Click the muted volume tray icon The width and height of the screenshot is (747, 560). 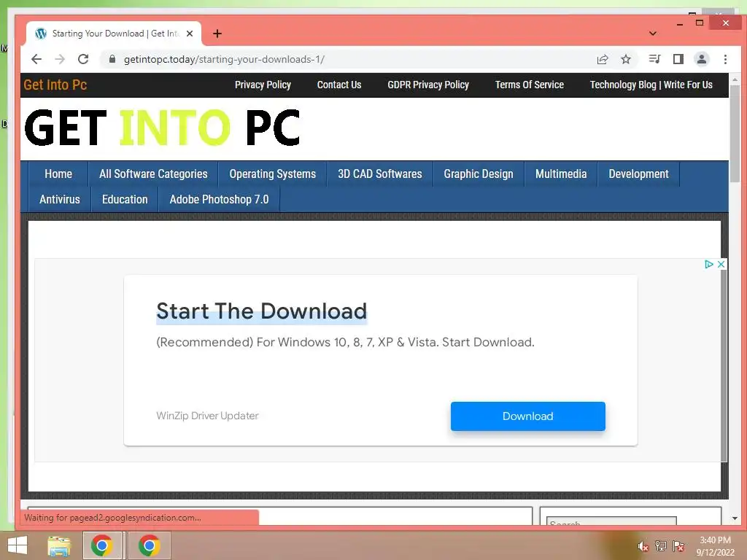coord(643,546)
